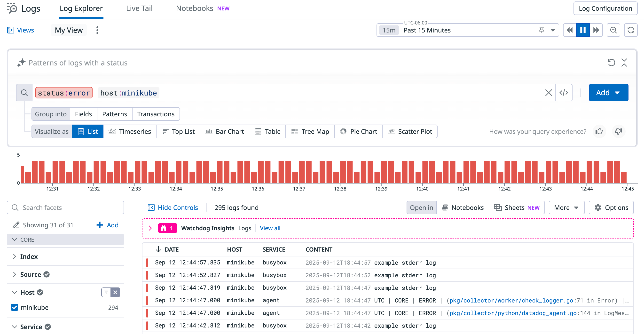644x334 pixels.
Task: Click the thumbs down feedback icon
Action: [619, 131]
